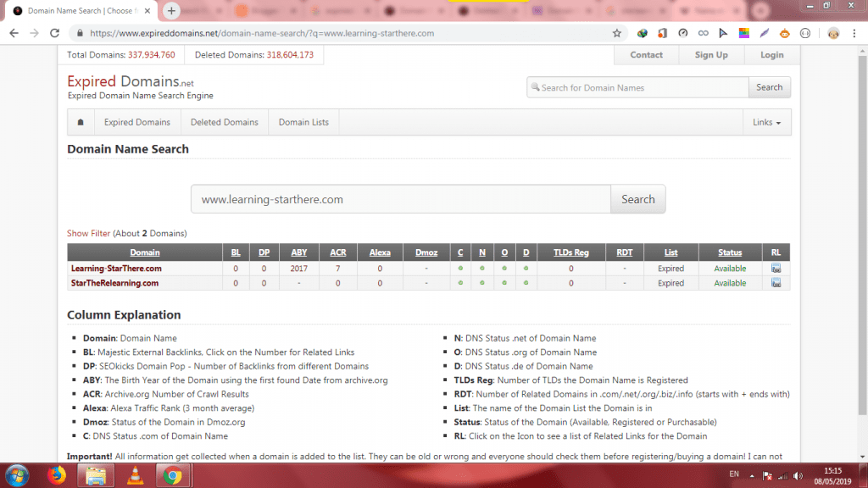This screenshot has width=868, height=488.
Task: View site security lock info
Action: tap(80, 33)
